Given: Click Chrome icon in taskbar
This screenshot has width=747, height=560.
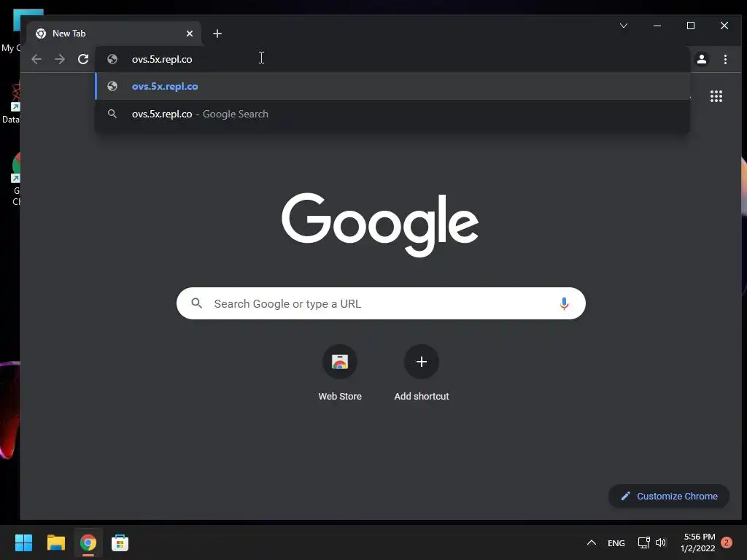Looking at the screenshot, I should coord(88,542).
